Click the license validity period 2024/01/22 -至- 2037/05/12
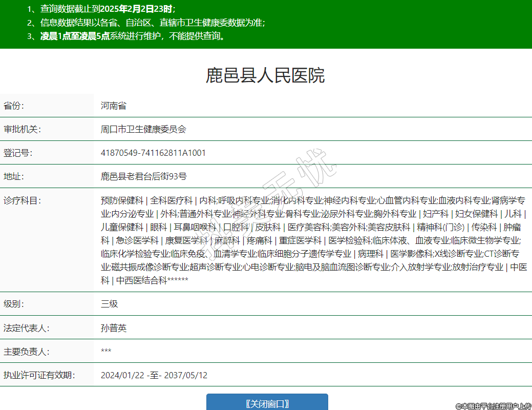The image size is (532, 410). click(x=154, y=375)
